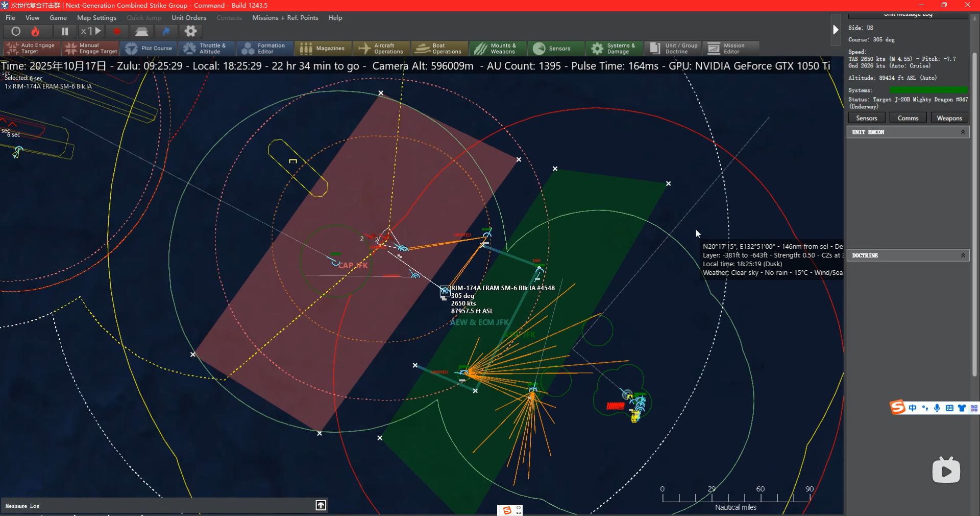Open the View menu
The height and width of the screenshot is (516, 980).
point(32,17)
